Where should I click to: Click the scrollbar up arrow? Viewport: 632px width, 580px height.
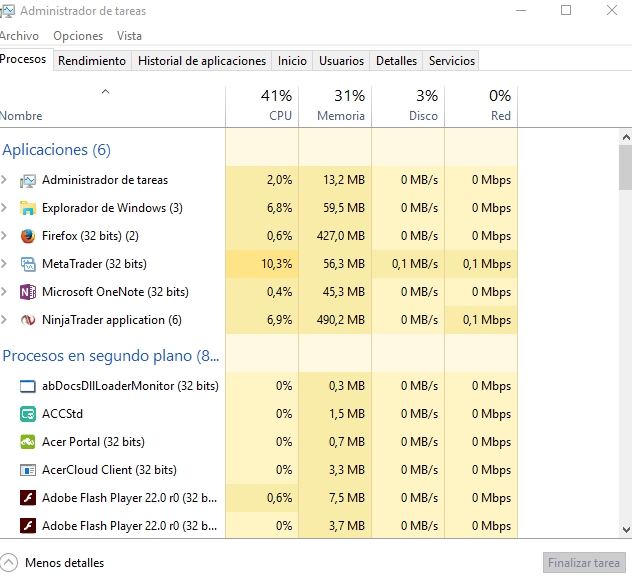626,137
